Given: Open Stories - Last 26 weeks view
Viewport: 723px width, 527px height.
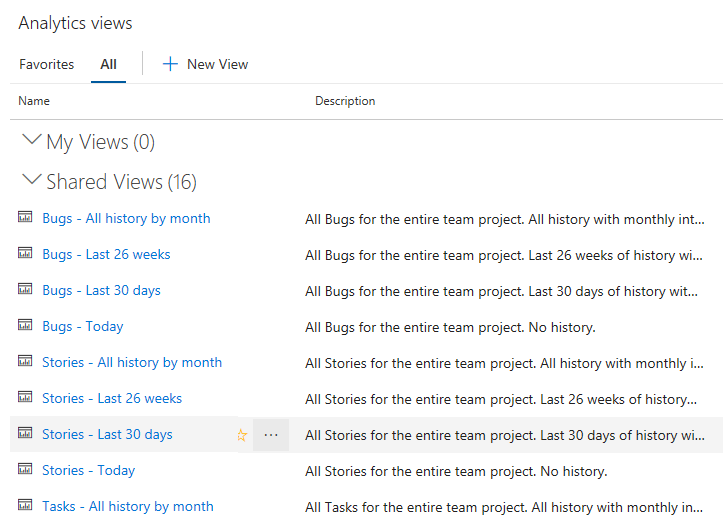Looking at the screenshot, I should [x=112, y=398].
